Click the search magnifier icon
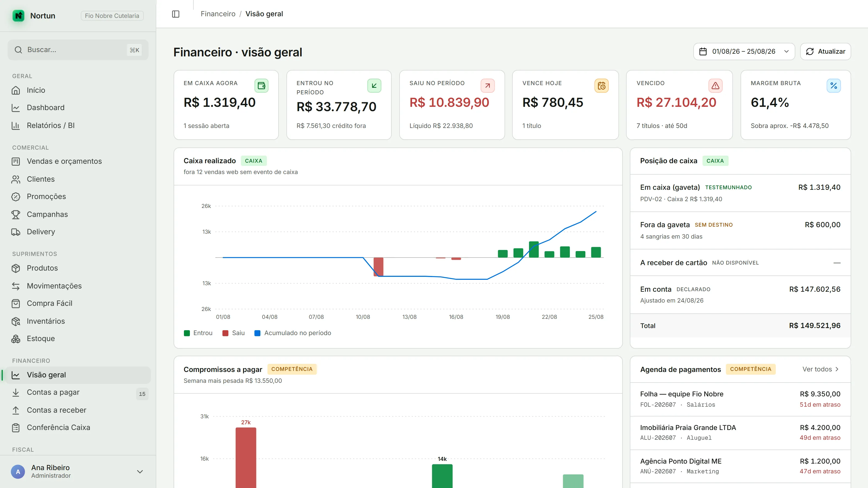This screenshot has height=488, width=868. (x=18, y=50)
